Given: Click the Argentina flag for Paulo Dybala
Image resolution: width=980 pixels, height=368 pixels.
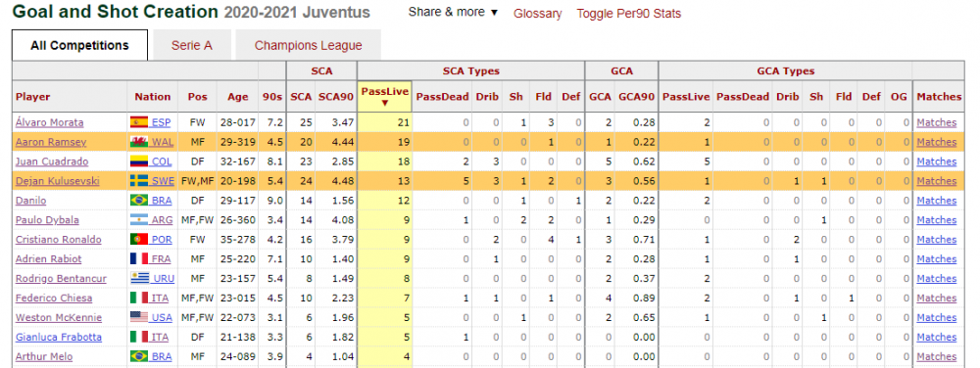Looking at the screenshot, I should coord(139,220).
